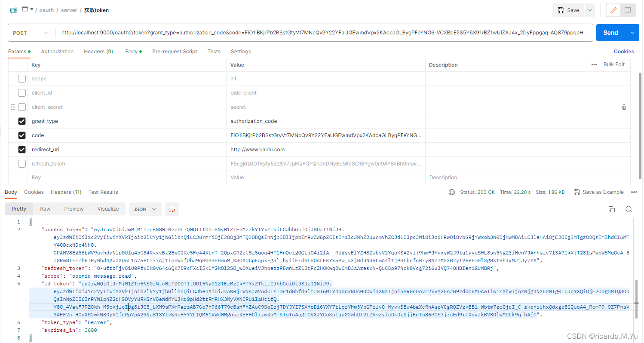
Task: Open the comments speech bubble icon
Action: click(628, 10)
